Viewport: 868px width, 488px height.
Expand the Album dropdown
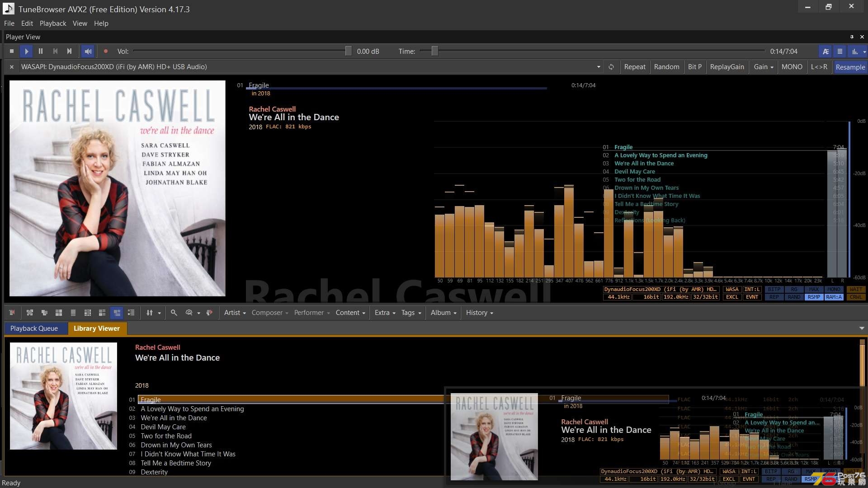tap(443, 313)
